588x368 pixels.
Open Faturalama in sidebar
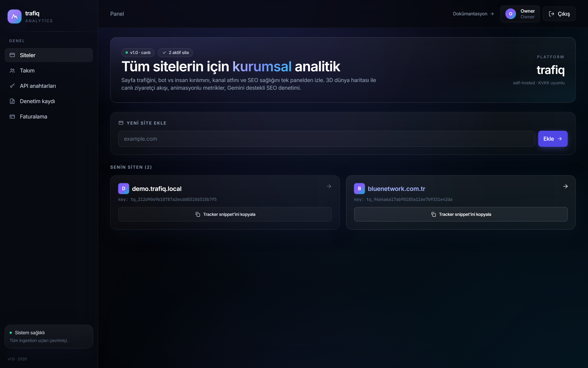[49, 117]
